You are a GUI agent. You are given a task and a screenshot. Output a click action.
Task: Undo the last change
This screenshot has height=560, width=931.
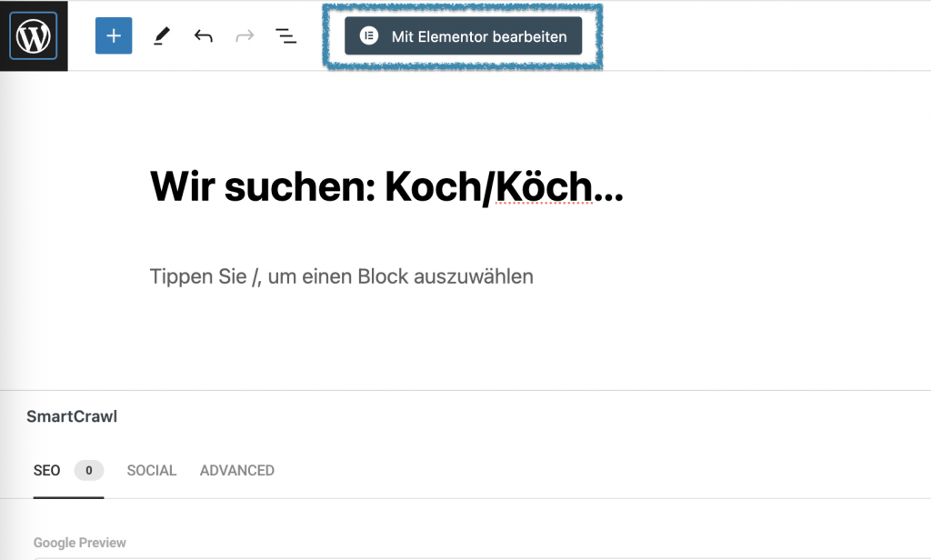pos(203,36)
